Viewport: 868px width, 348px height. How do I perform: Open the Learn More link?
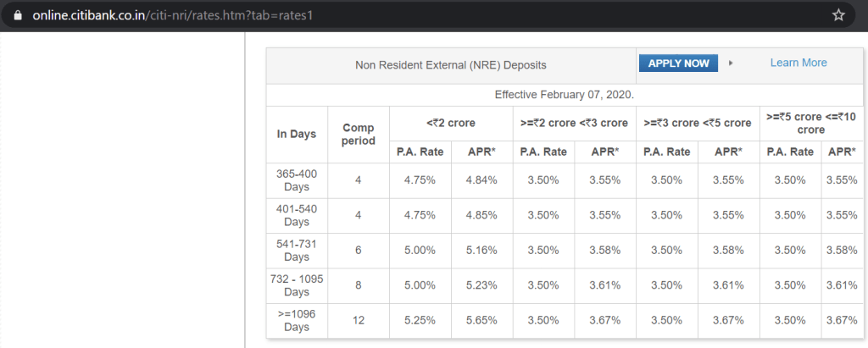tap(798, 63)
